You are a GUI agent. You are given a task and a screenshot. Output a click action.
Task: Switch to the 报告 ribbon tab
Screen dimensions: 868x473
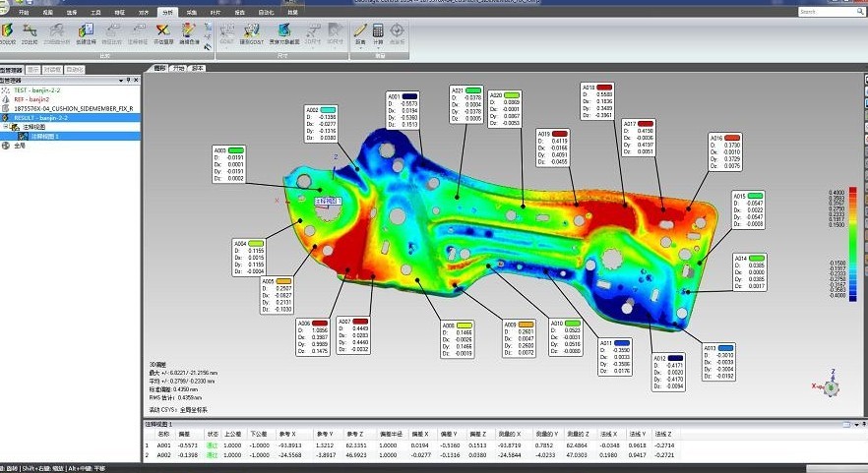[240, 12]
